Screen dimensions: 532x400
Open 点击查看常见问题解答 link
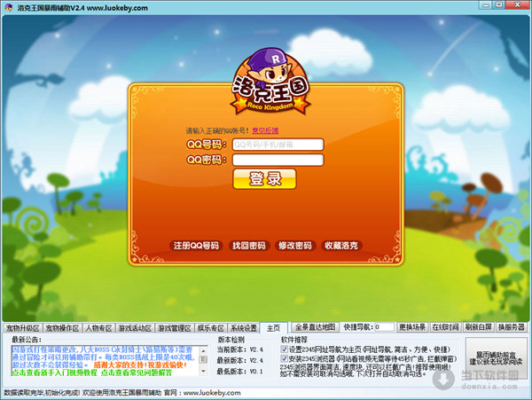point(137,373)
